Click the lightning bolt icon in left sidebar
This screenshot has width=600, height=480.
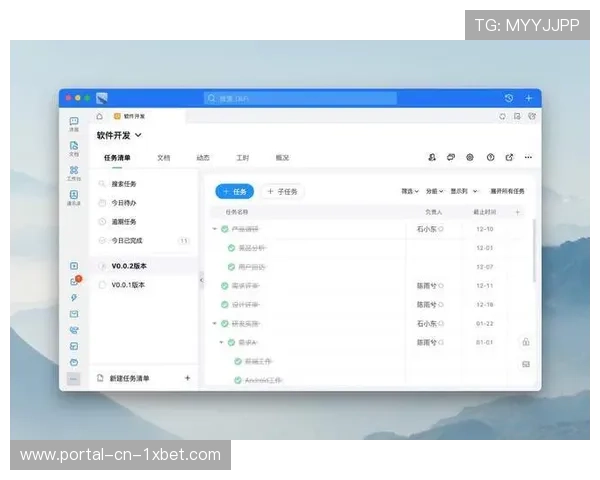74,297
